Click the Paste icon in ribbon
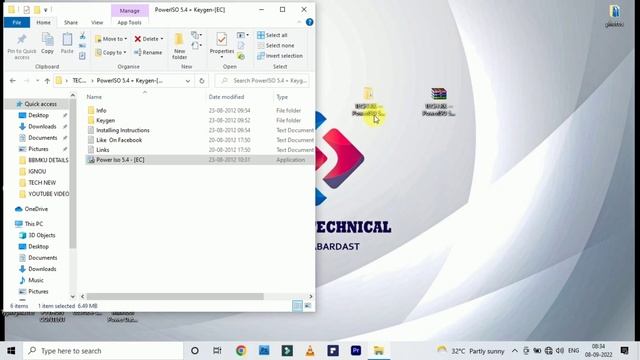The height and width of the screenshot is (360, 640). [67, 40]
